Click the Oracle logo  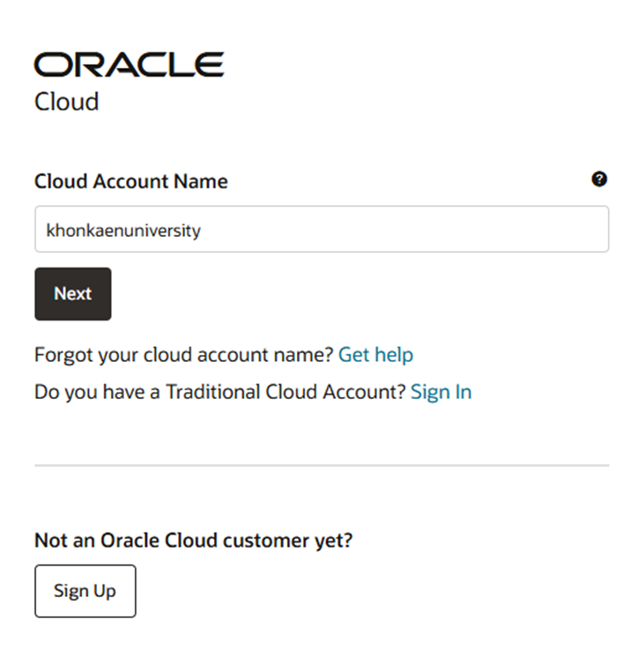pos(129,64)
